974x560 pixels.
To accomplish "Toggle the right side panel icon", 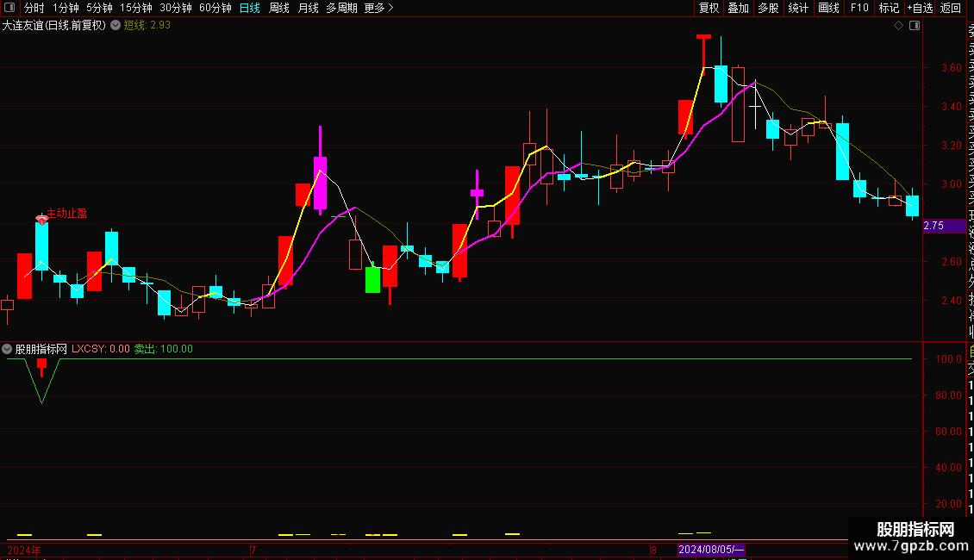I will (915, 26).
